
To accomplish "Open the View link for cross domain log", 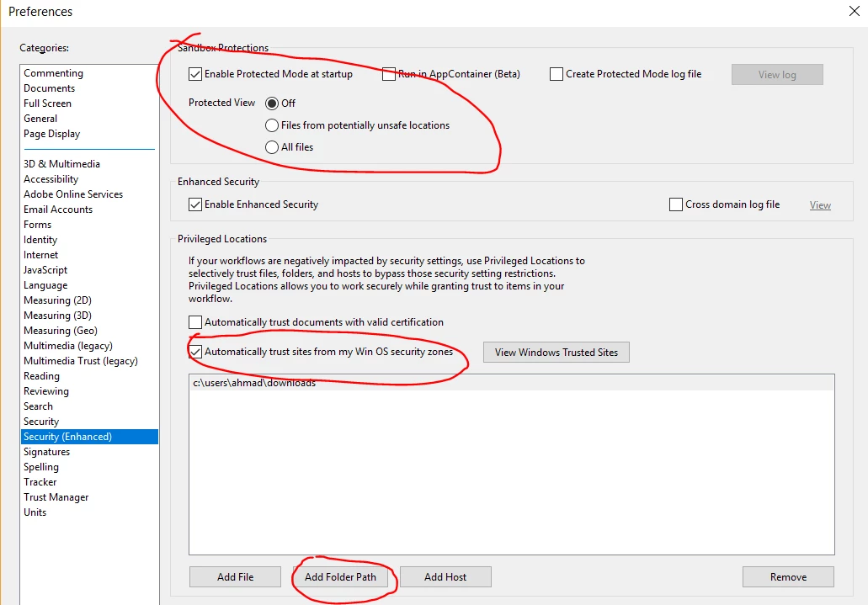I will (820, 205).
